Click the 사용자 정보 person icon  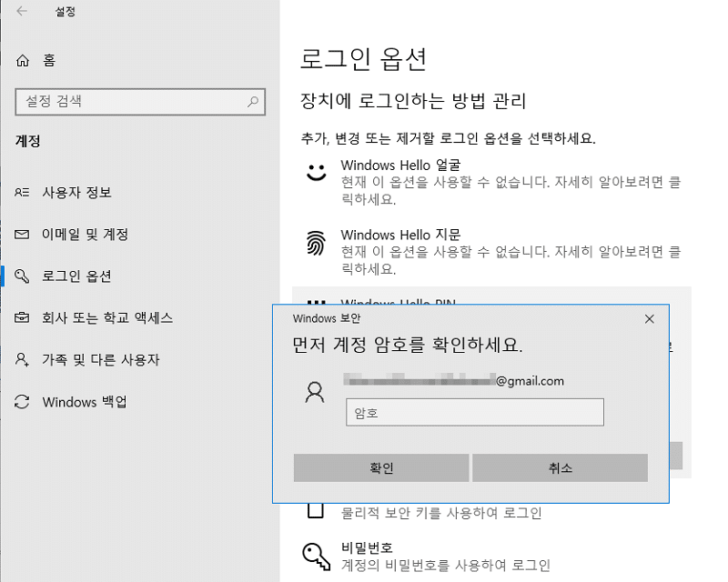(22, 192)
